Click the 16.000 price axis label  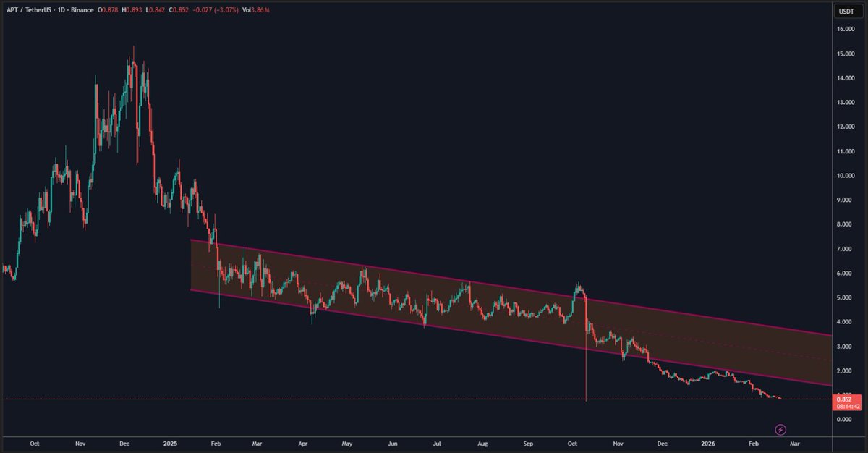pos(846,30)
